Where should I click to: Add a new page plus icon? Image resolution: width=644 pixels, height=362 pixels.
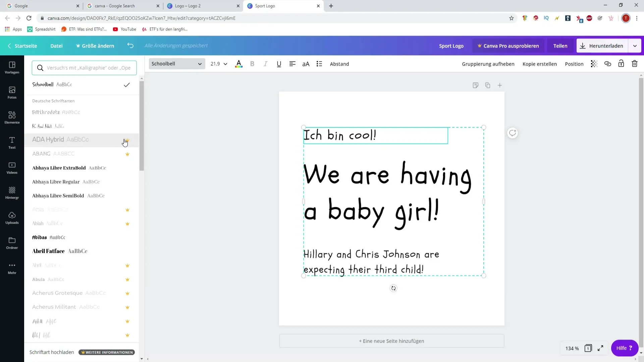coord(500,85)
